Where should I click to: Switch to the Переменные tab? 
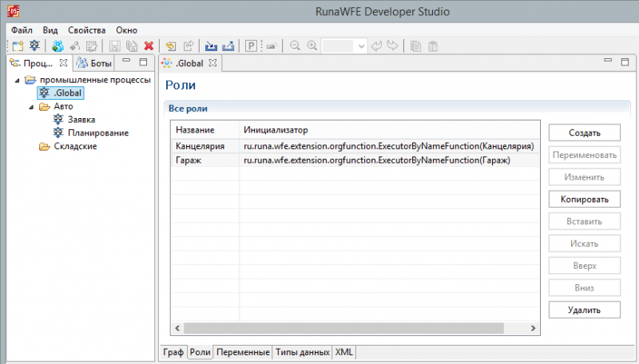pyautogui.click(x=243, y=352)
